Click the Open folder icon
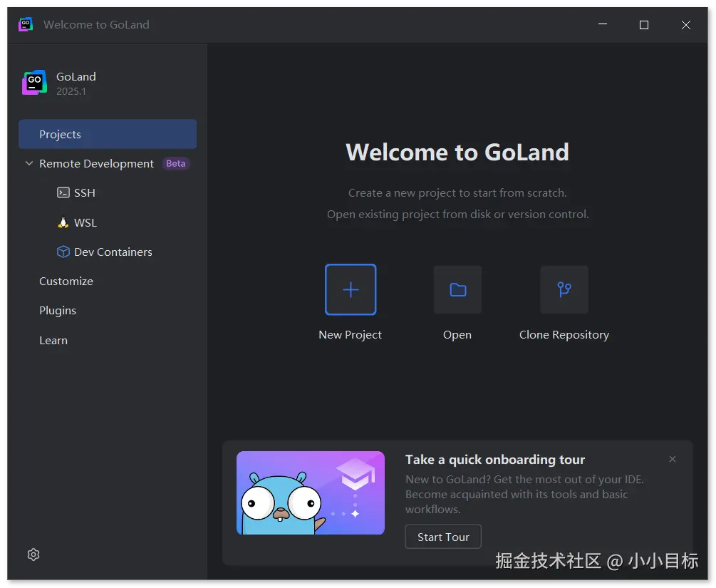Screen dimensions: 716x588 point(457,289)
